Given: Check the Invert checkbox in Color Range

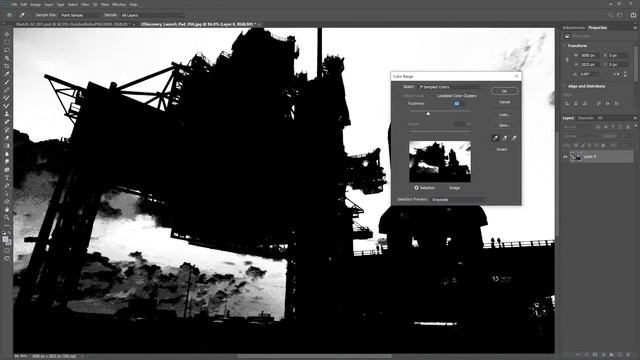Looking at the screenshot, I should (494, 149).
